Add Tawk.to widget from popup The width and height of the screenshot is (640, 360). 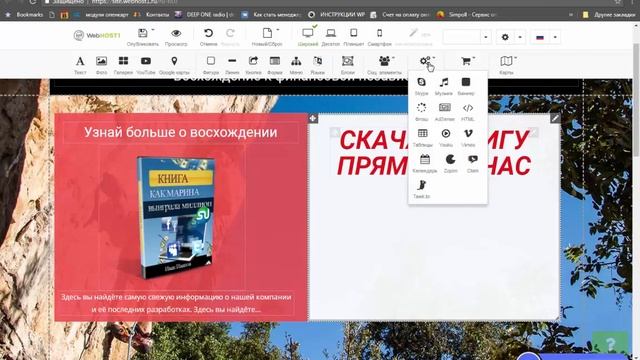(x=422, y=189)
